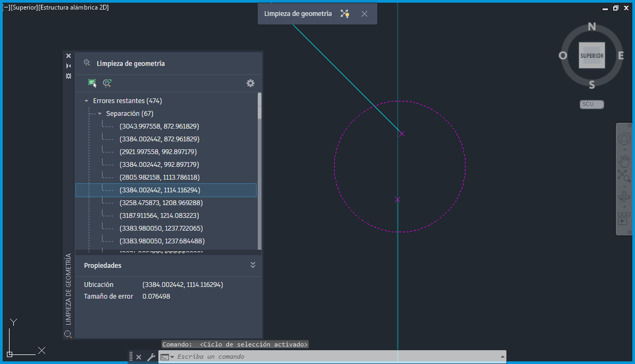Collapse the Errores restantes (474) node
Viewport: 635px width, 364px height.
click(86, 101)
